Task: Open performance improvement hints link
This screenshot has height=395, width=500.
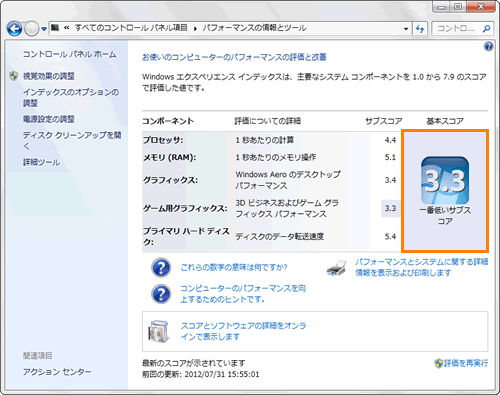Action: [243, 294]
